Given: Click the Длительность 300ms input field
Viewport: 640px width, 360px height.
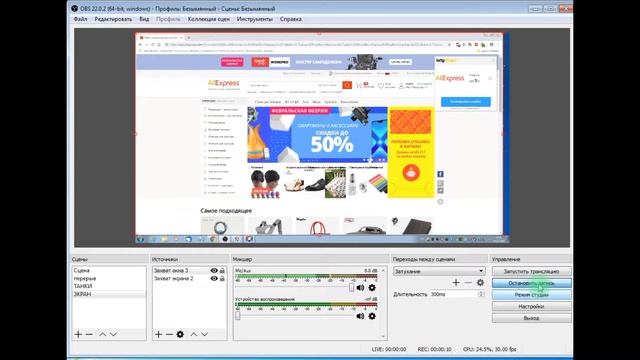Looking at the screenshot, I should (454, 294).
